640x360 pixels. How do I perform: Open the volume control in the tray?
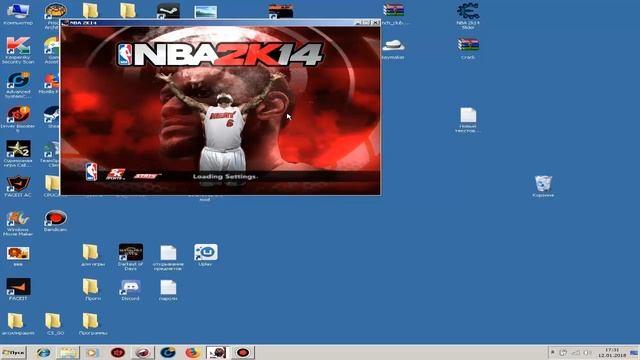587,352
